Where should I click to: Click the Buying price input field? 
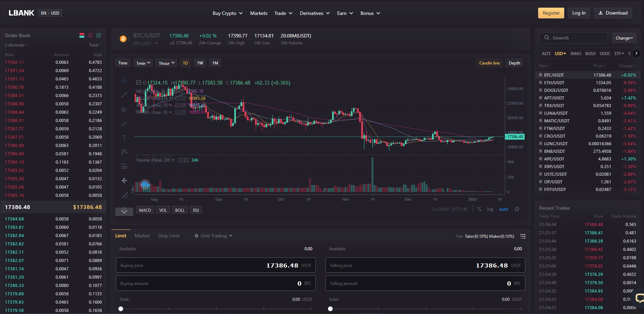[216, 265]
